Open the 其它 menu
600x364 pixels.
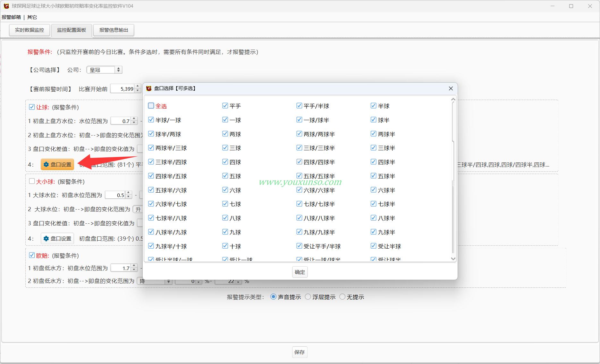[x=32, y=17]
